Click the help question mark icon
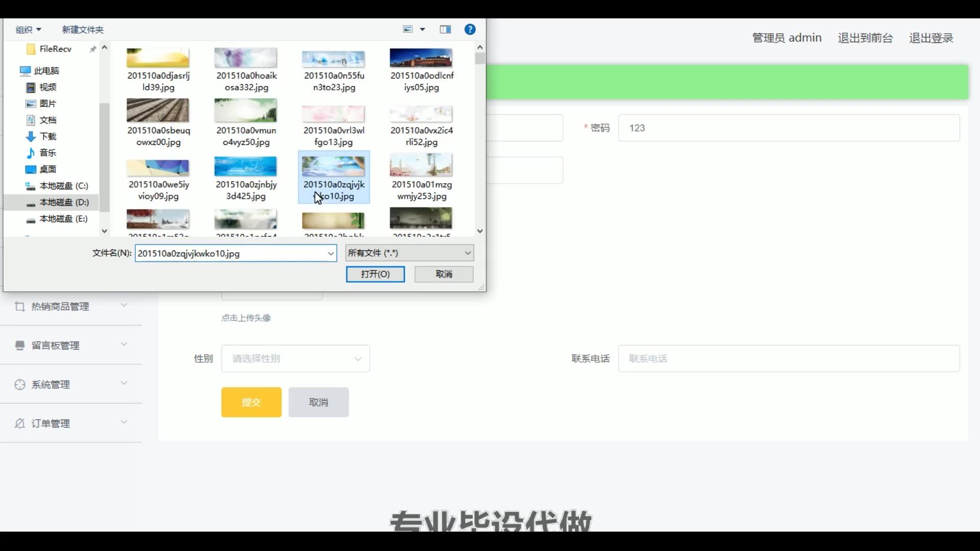980x551 pixels. [470, 30]
